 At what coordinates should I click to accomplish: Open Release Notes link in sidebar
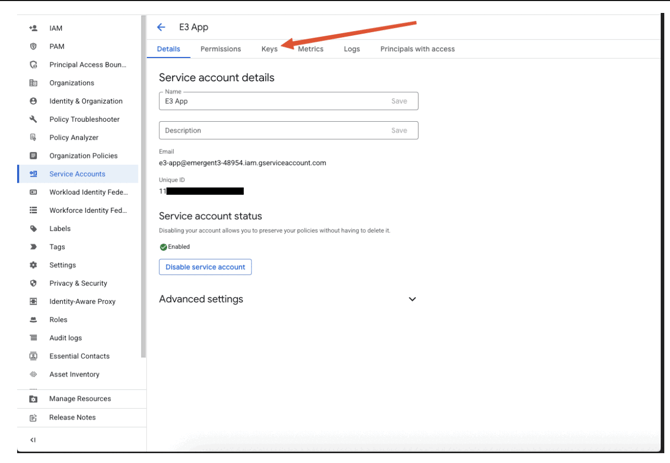point(72,417)
